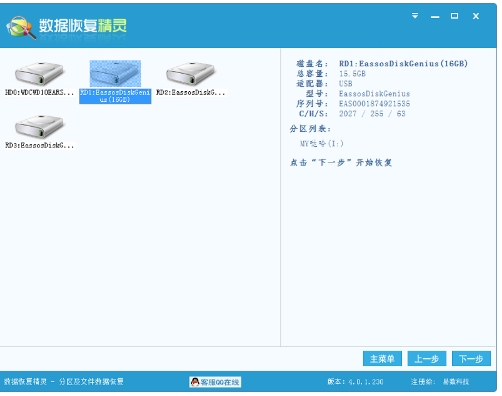Click the USB adapter value
The image size is (502, 396).
point(346,84)
